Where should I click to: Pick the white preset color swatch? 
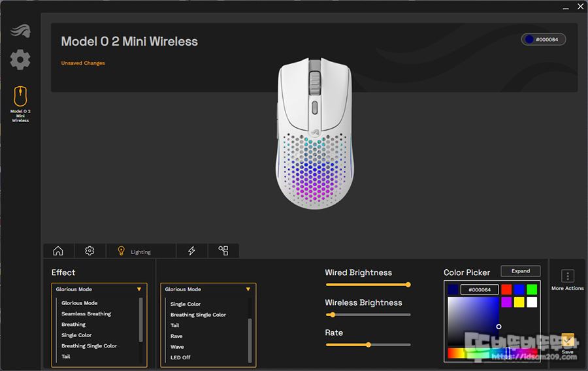click(532, 302)
